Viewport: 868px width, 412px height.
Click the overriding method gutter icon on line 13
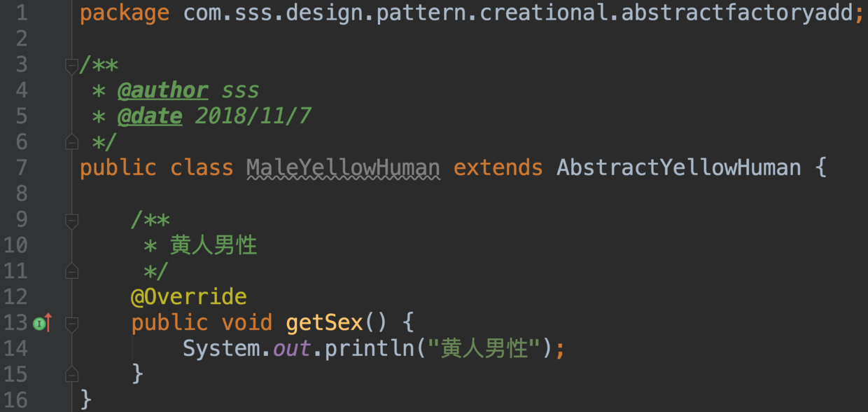(x=43, y=323)
